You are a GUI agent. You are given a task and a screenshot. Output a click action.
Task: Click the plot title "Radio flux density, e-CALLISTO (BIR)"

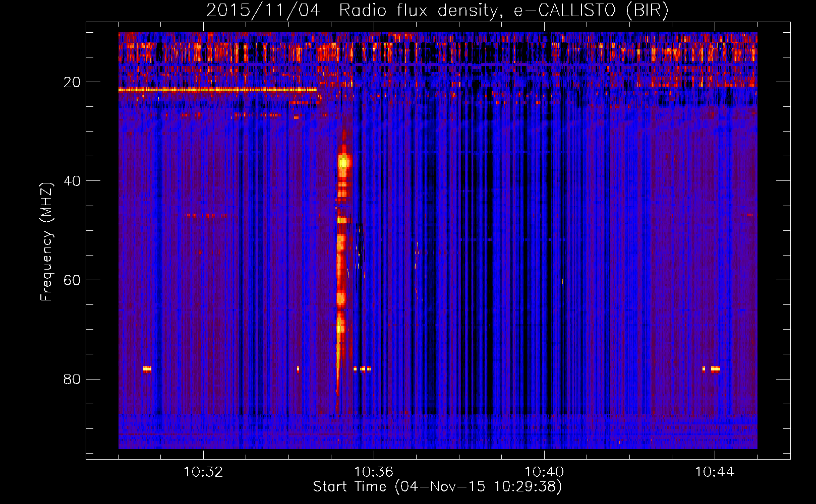[503, 11]
